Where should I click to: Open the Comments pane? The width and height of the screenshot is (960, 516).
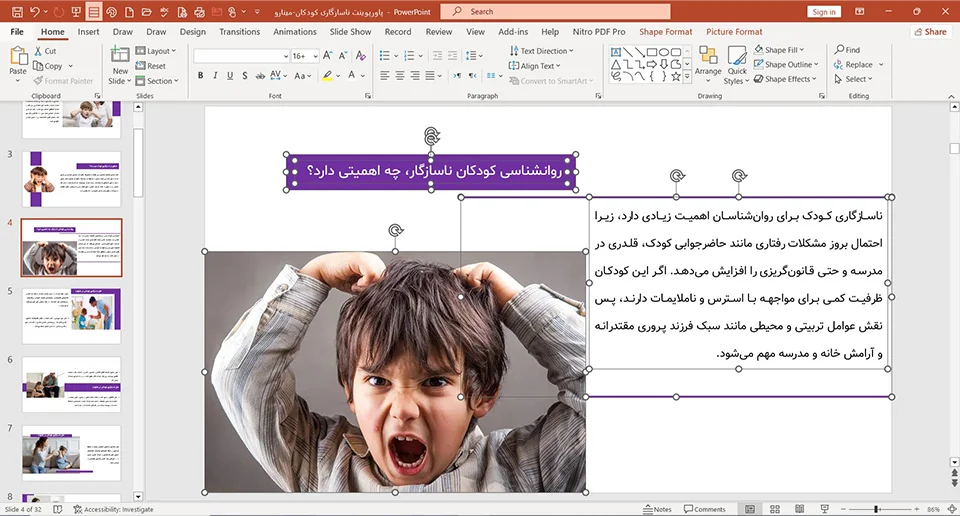click(x=705, y=509)
